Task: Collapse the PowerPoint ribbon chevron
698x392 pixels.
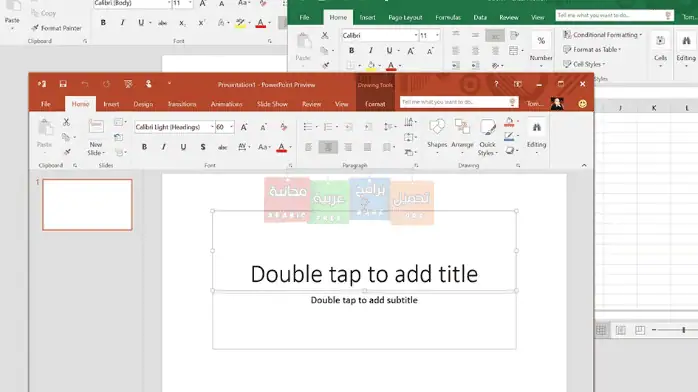Action: coord(584,165)
